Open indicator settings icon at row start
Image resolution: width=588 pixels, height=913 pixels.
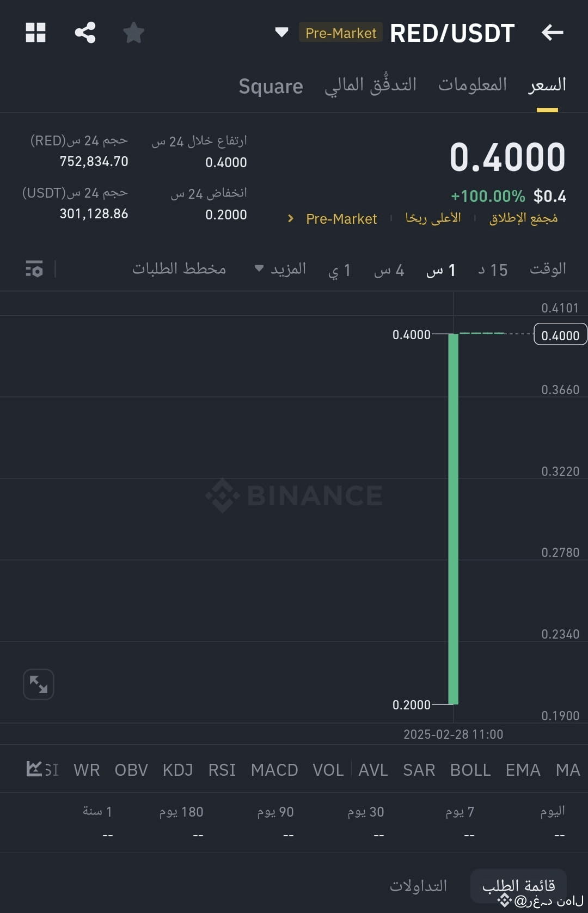point(34,769)
